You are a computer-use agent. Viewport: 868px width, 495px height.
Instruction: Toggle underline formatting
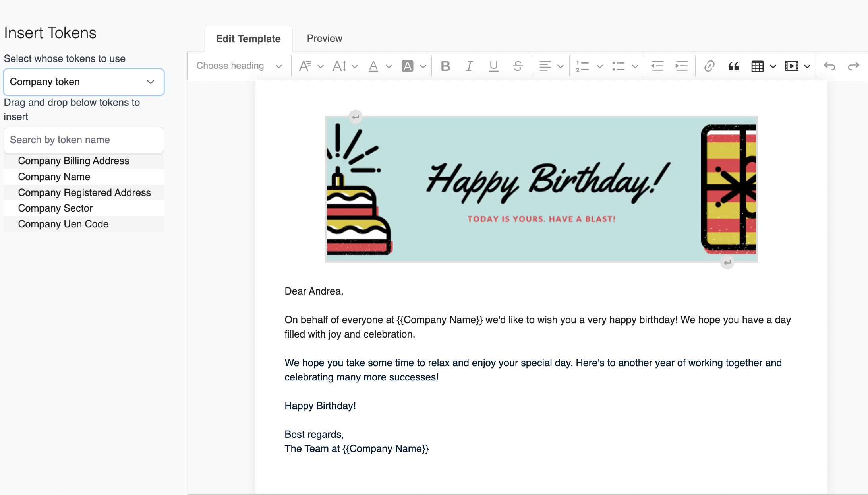[x=493, y=66]
